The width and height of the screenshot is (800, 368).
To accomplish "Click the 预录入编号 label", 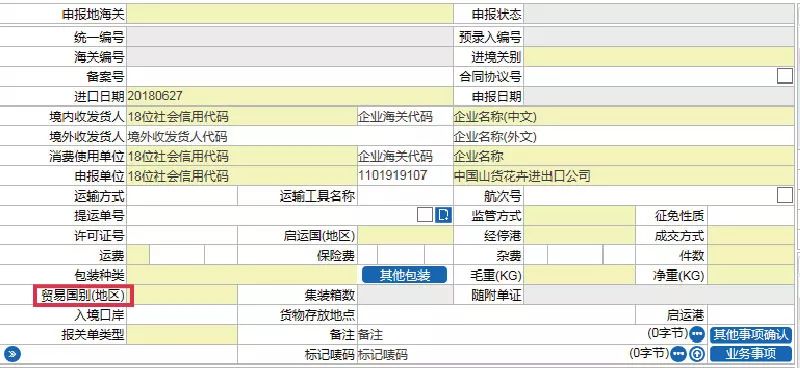I will click(490, 37).
